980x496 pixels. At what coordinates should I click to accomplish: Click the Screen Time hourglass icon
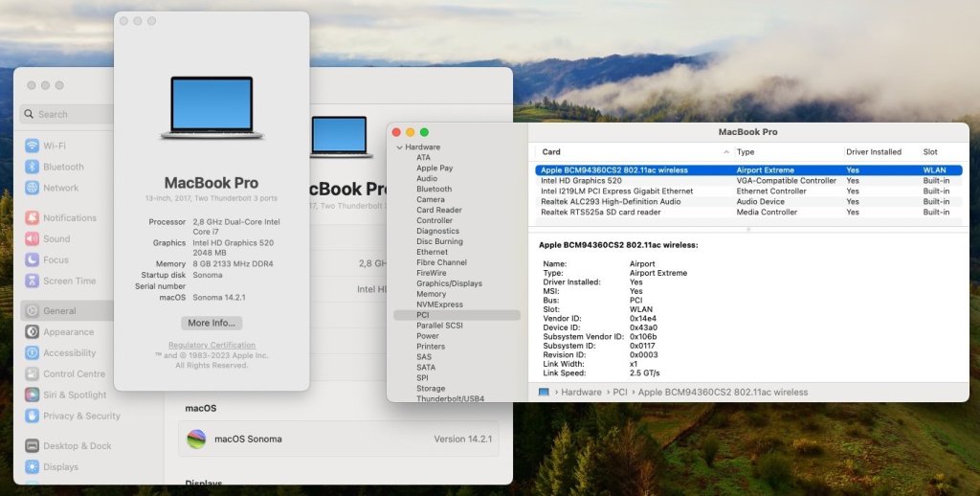coord(33,282)
